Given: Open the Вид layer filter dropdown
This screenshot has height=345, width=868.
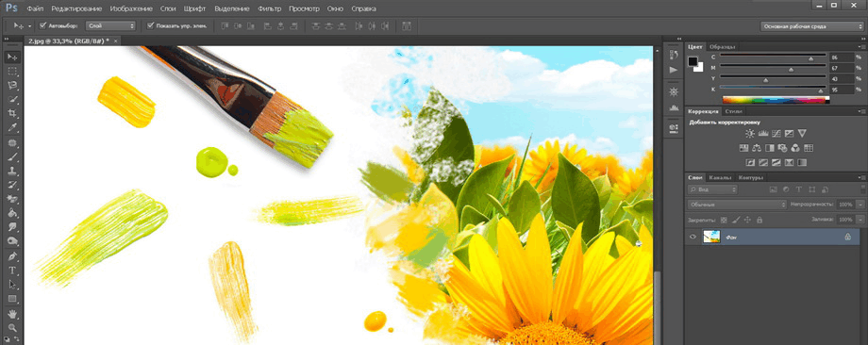Looking at the screenshot, I should (x=712, y=189).
